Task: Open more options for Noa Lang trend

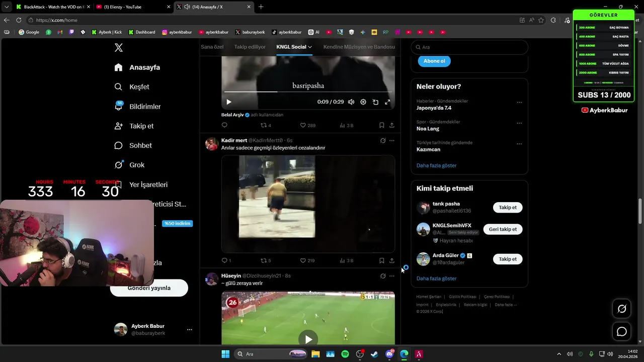Action: (x=519, y=123)
